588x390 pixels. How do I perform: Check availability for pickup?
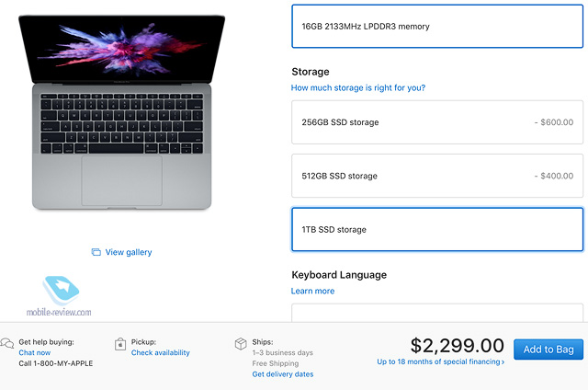[x=161, y=352]
